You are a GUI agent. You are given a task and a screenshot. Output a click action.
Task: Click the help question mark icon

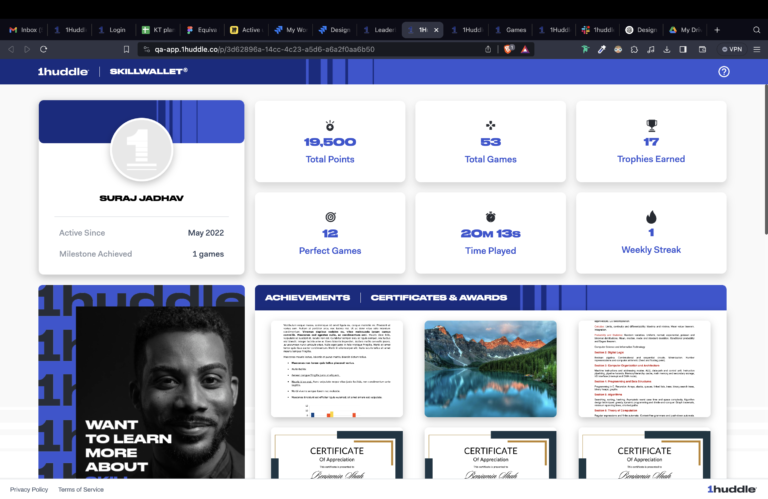(x=724, y=72)
